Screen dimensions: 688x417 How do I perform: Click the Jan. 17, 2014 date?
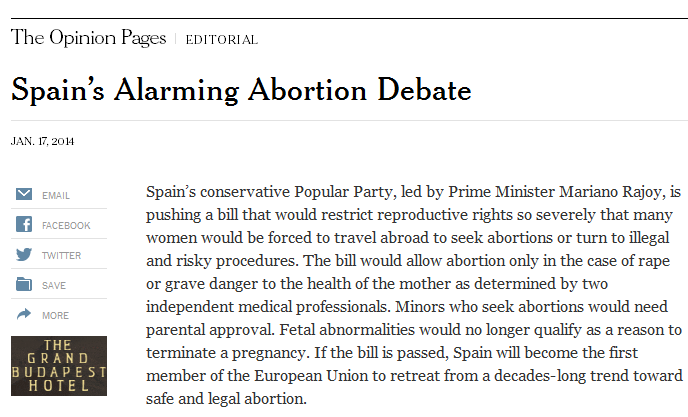pos(42,141)
